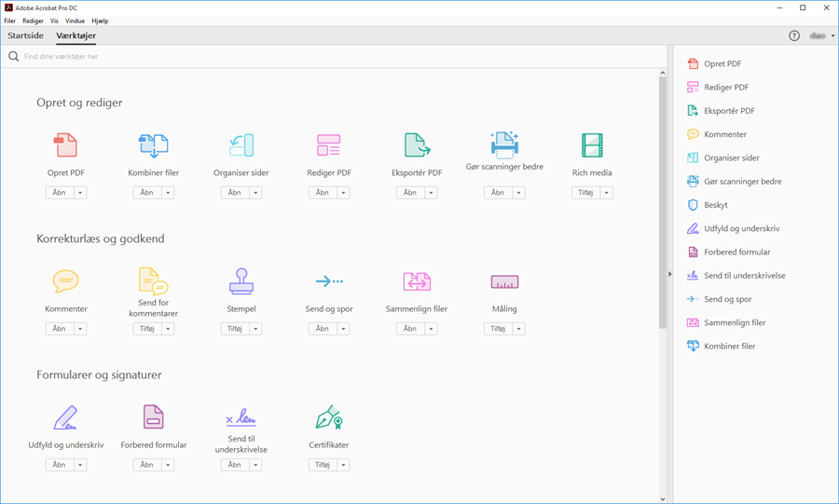Open the Vindue menu

pos(75,20)
